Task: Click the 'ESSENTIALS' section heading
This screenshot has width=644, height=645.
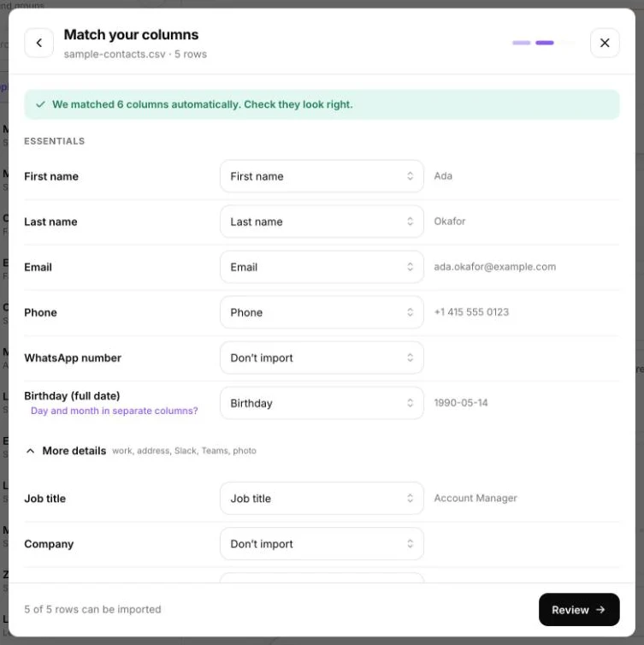Action: point(54,141)
